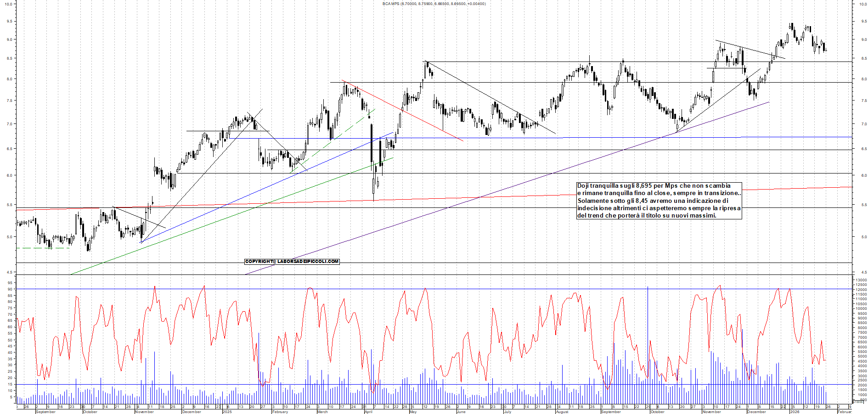
Task: Click the BCA MPS chart title header
Action: coord(434,4)
